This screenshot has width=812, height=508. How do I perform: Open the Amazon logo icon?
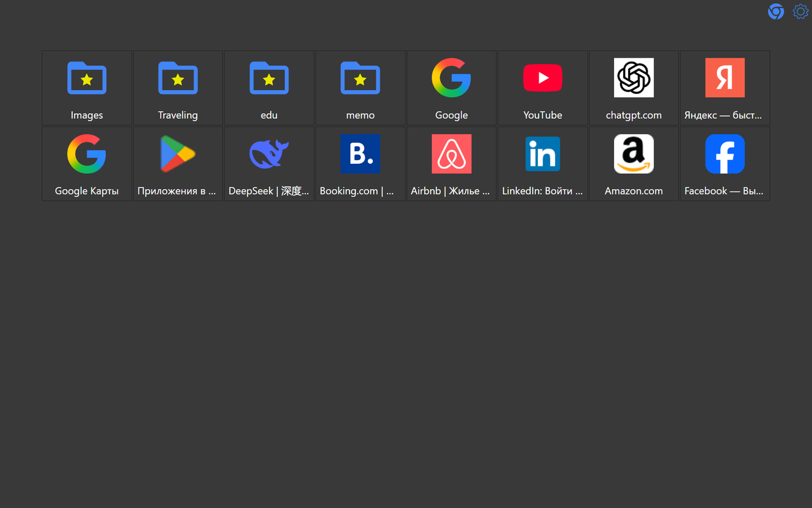tap(634, 154)
